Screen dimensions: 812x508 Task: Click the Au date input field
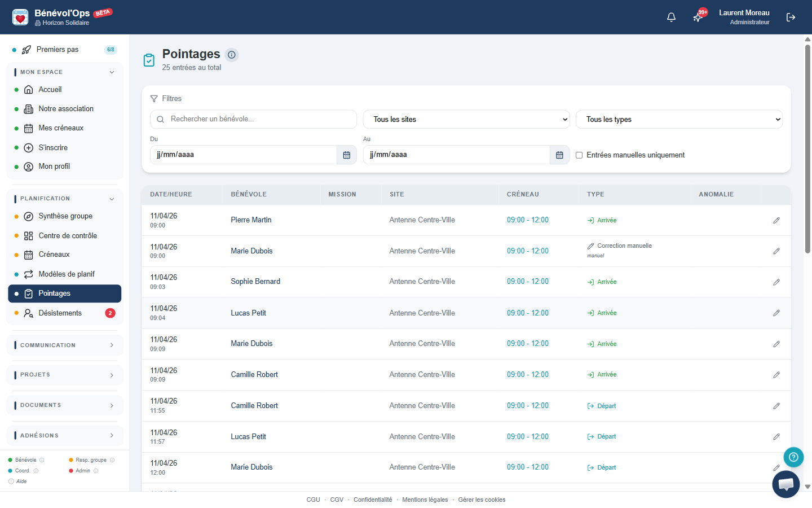pos(456,155)
